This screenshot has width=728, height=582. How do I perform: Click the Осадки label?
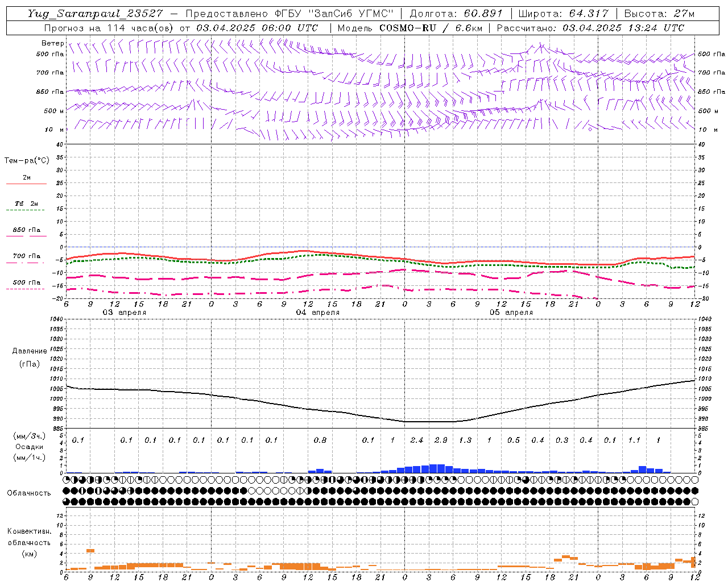click(29, 447)
